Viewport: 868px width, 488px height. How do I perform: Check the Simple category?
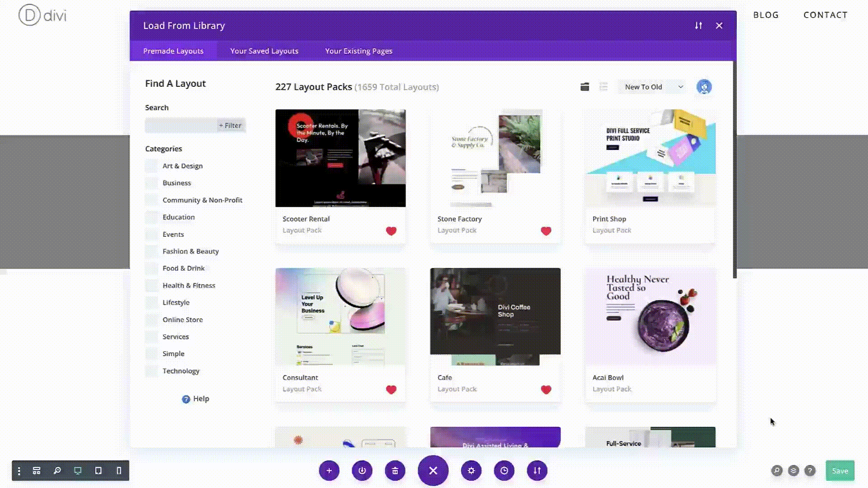point(152,354)
